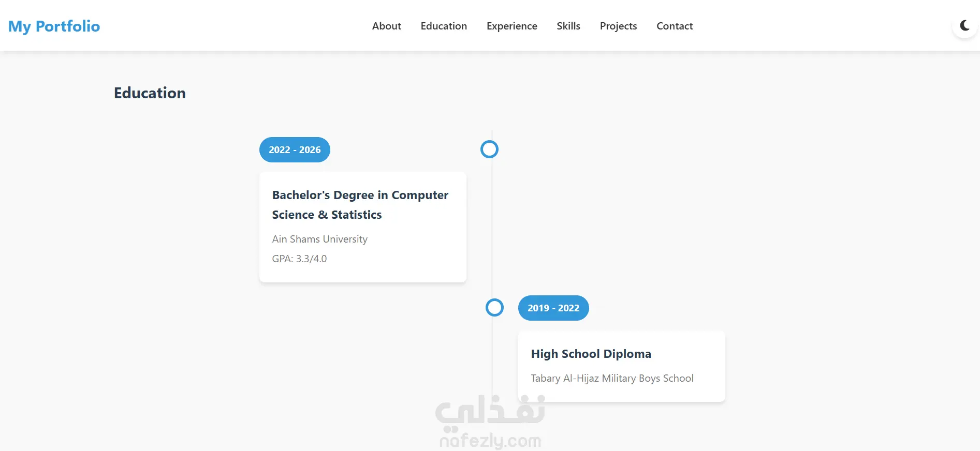Click the vertical timeline line between markers
Image resolution: width=980 pixels, height=451 pixels.
tap(492, 228)
